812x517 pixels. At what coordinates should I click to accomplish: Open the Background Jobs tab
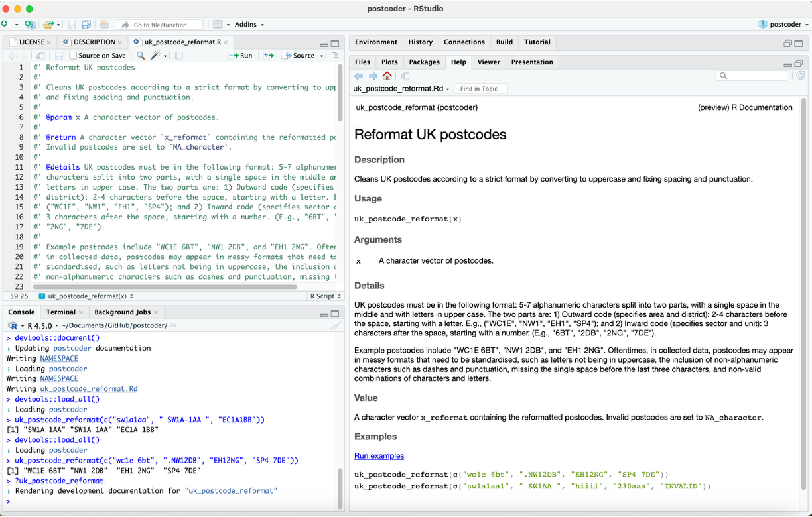122,312
